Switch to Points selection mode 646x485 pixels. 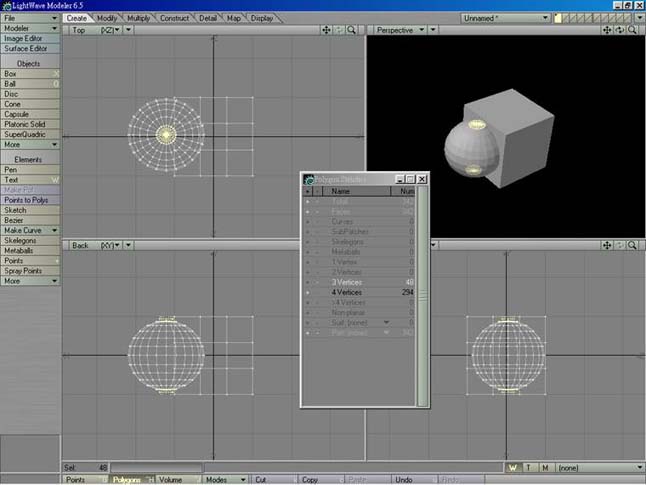click(x=85, y=480)
